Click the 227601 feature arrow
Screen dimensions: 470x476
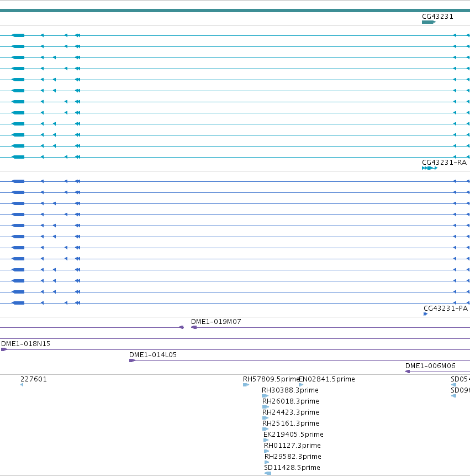[x=22, y=385]
